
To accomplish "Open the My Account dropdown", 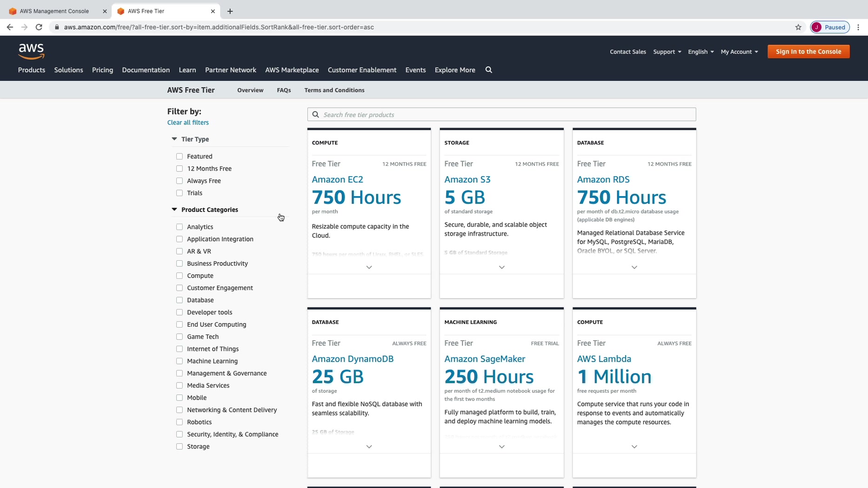I will point(739,52).
